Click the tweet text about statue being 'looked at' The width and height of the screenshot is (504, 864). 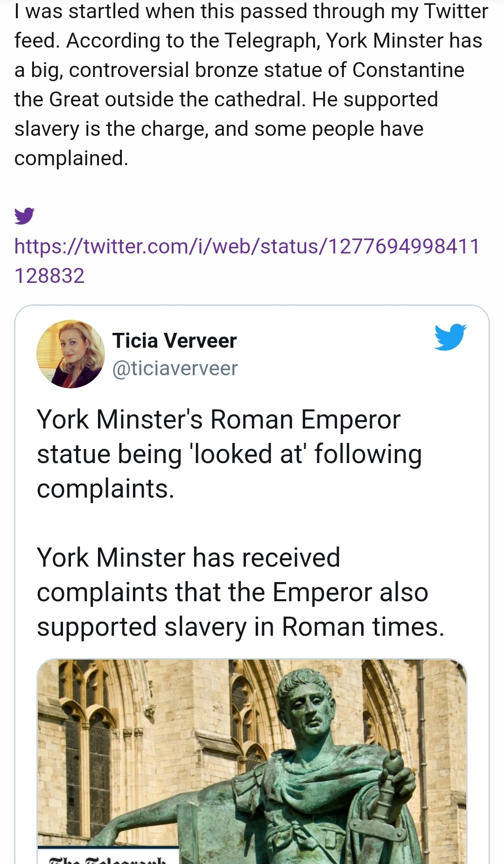[x=229, y=454]
